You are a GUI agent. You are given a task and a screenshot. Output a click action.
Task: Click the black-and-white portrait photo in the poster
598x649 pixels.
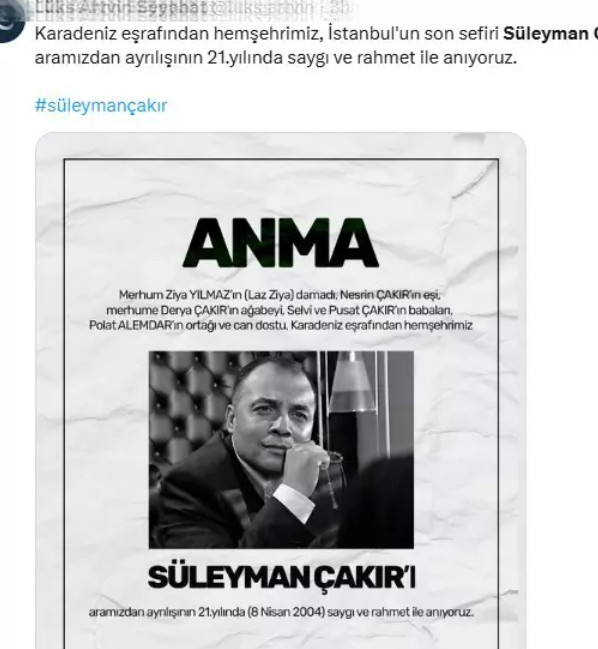tap(281, 449)
